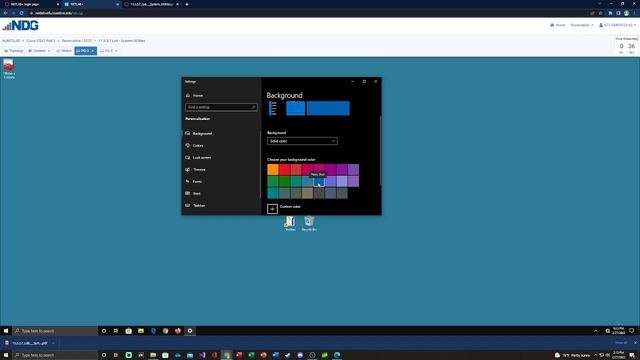This screenshot has width=640, height=360.
Task: Open the Home link in NDG header
Action: [558, 25]
